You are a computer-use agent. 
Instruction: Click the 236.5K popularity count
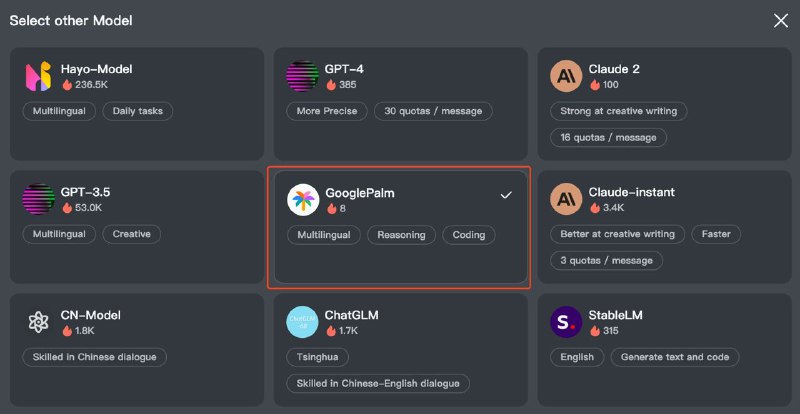tap(91, 85)
